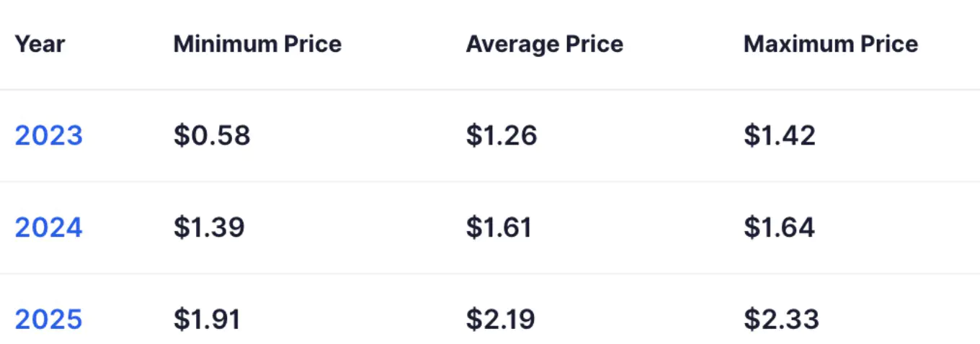Select the $1.42 maximum price cell
Image resolution: width=980 pixels, height=344 pixels.
(780, 135)
